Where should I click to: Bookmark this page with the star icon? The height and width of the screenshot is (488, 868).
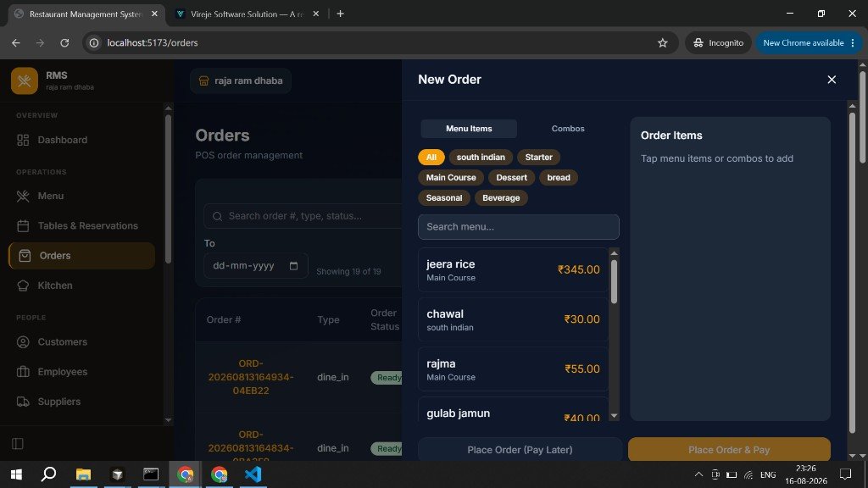tap(663, 42)
